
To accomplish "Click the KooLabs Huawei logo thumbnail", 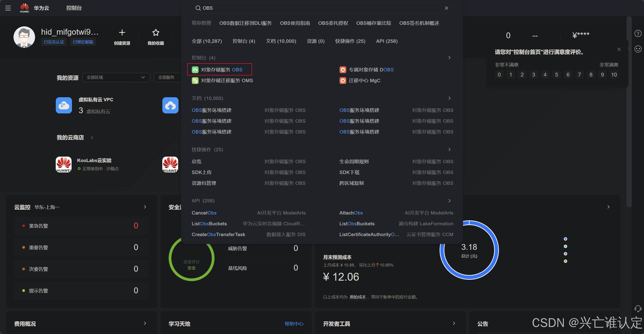I will point(63,165).
